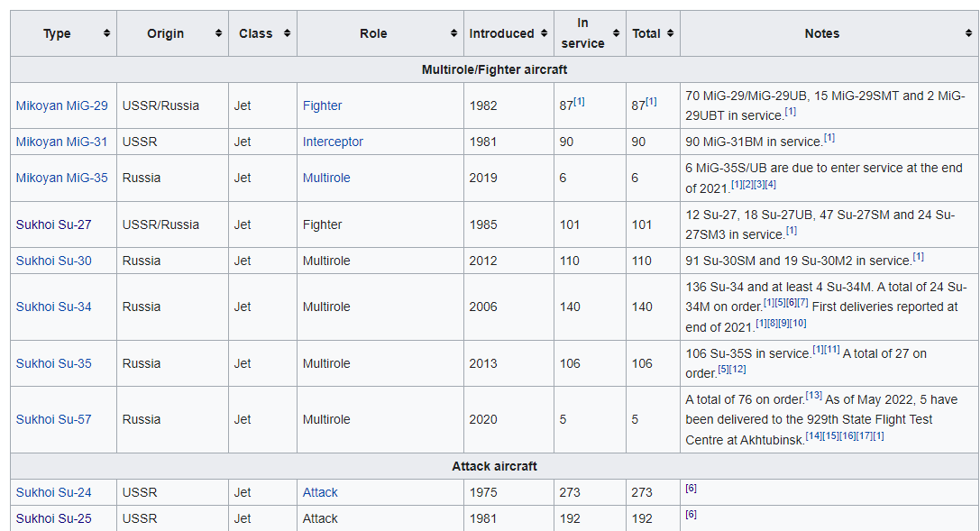The height and width of the screenshot is (531, 980).
Task: Open citation [1] in Su-27 notes
Action: 792,231
